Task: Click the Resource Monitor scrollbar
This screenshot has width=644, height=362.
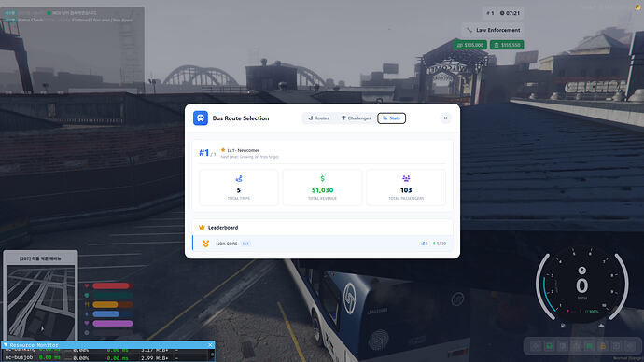Action: (212, 355)
